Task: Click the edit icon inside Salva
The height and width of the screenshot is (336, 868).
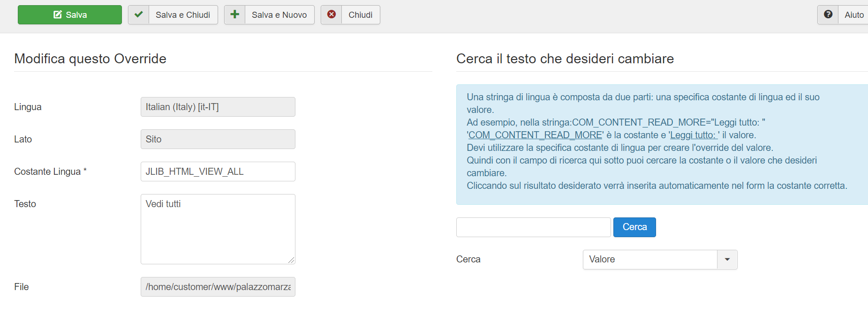Action: [58, 15]
